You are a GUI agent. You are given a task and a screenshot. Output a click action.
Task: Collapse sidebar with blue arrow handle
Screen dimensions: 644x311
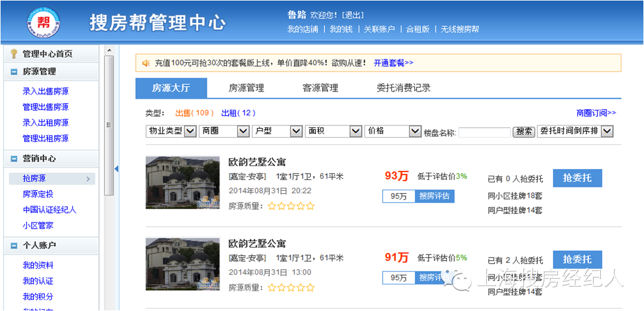point(116,169)
